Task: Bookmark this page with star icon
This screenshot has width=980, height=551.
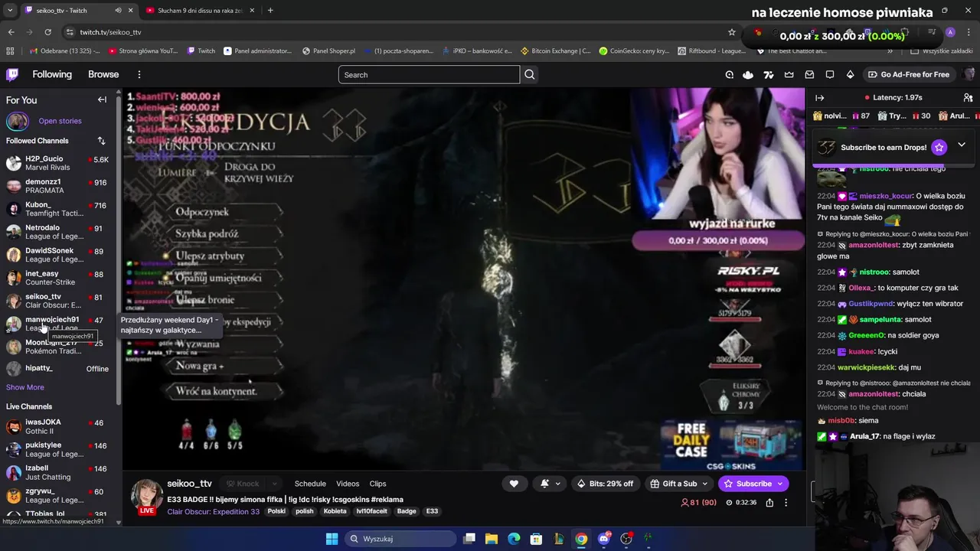Action: [x=732, y=32]
